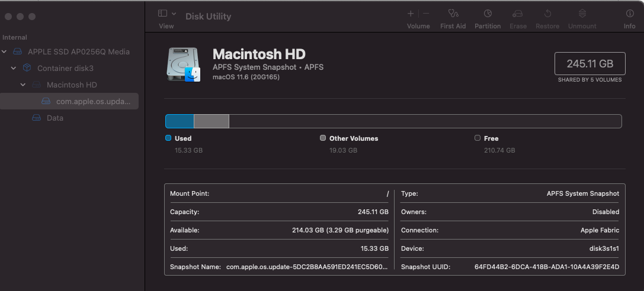Screen dimensions: 644x291
Task: Click the Connection value 'Apple Fabric'
Action: [600, 230]
